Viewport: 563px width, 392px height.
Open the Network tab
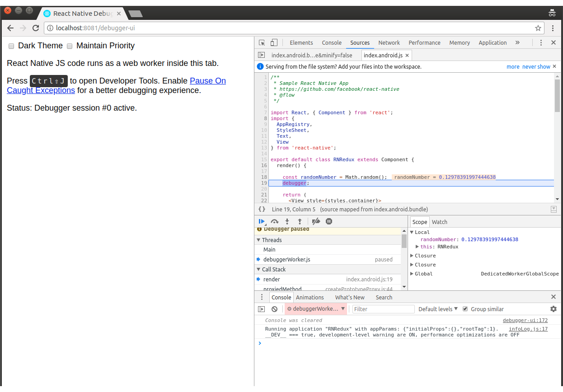(389, 42)
